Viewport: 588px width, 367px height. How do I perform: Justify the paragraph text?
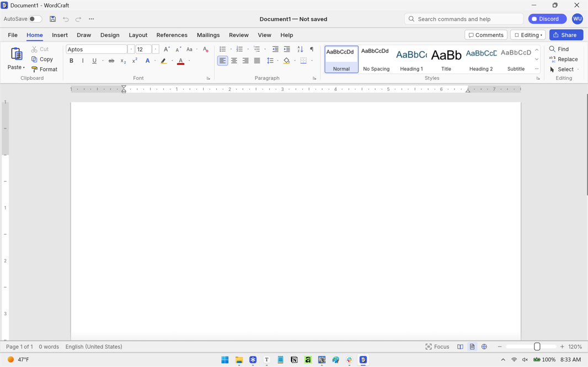click(257, 61)
